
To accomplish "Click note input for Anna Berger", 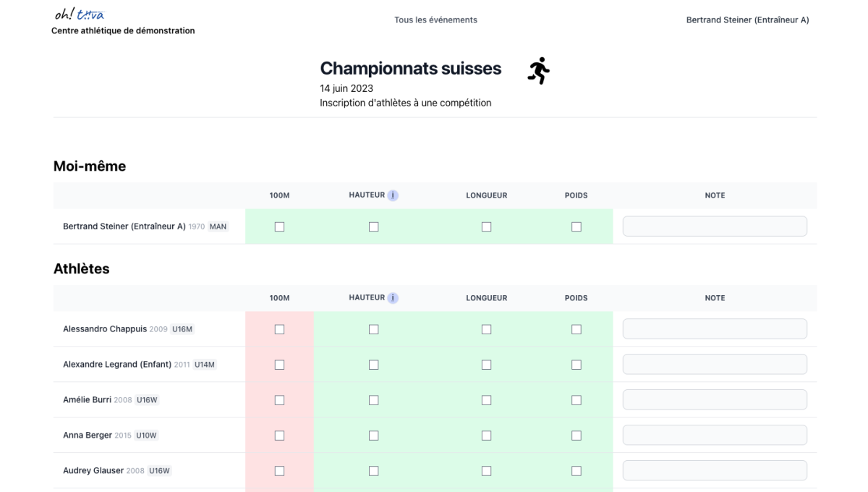I will 715,436.
